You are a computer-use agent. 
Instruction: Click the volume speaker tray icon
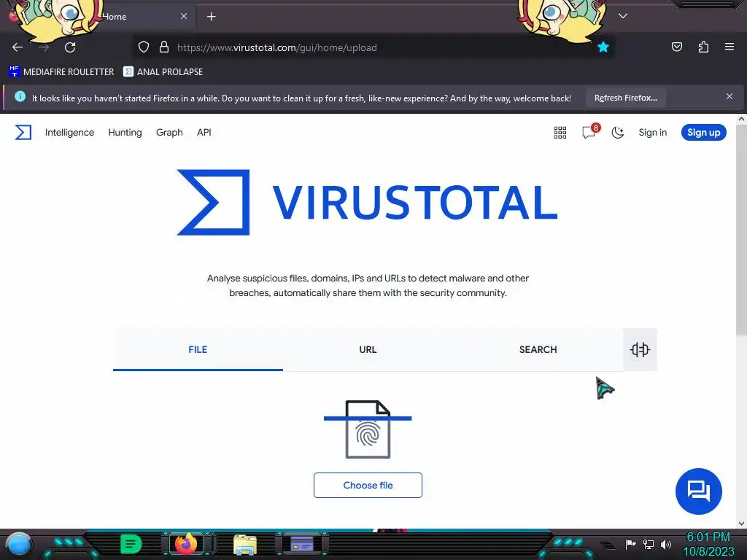pos(666,544)
